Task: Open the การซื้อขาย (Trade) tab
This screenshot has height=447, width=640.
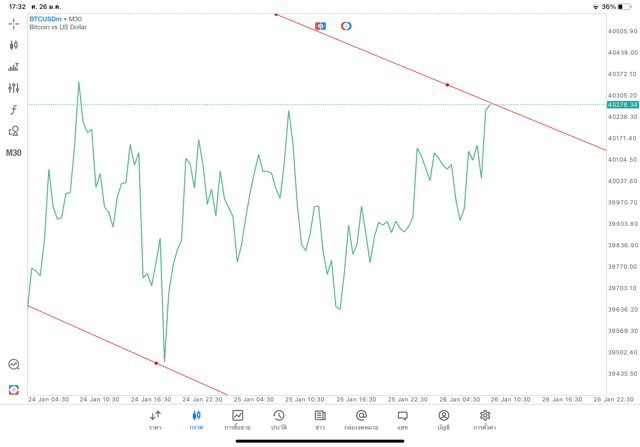Action: tap(238, 419)
